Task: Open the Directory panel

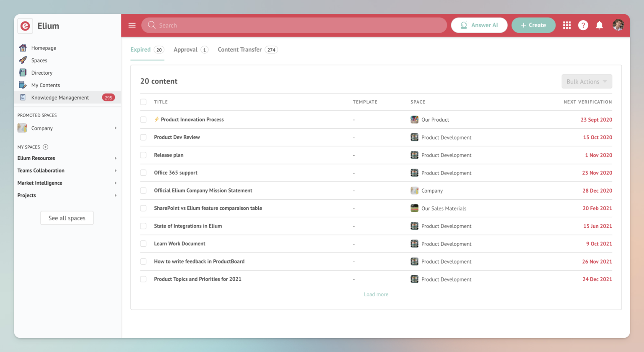Action: click(x=42, y=73)
